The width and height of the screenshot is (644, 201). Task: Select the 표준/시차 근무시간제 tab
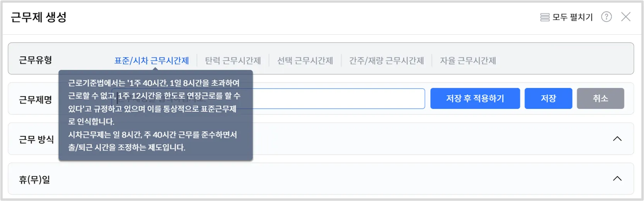pos(152,60)
